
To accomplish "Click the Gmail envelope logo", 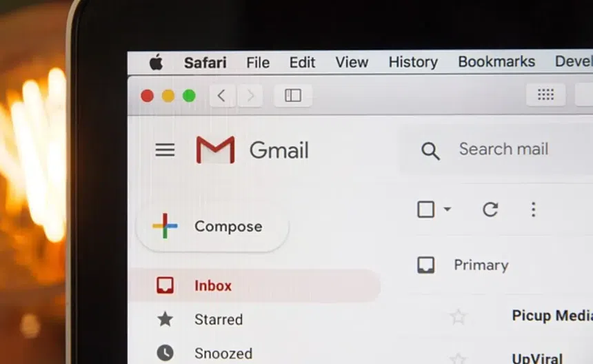I will [x=215, y=150].
